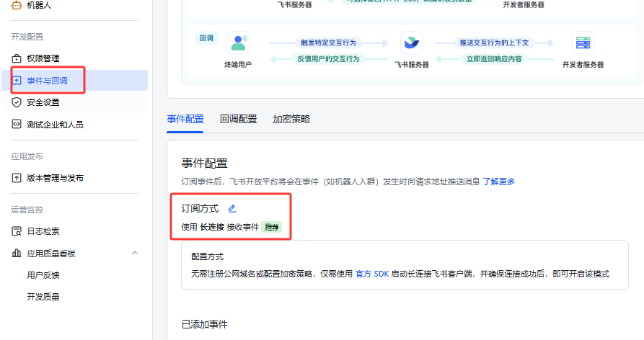This screenshot has width=644, height=340.
Task: Switch to the 回调配置 tab
Action: 238,119
